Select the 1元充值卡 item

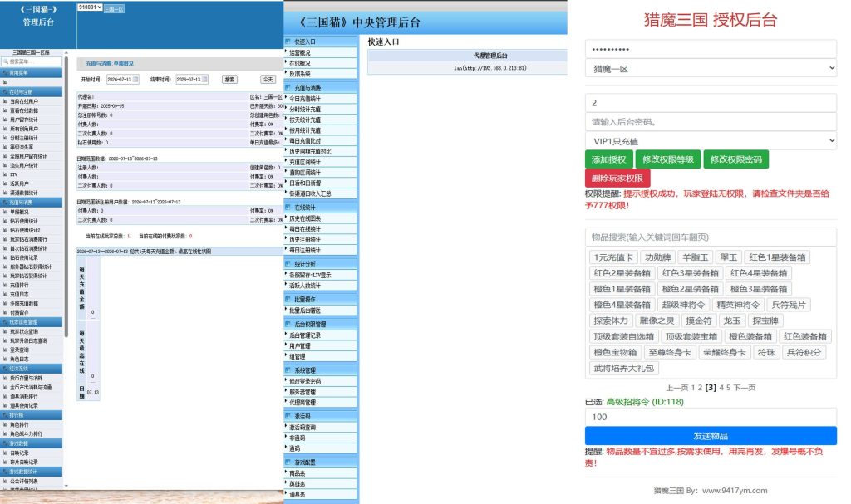613,257
